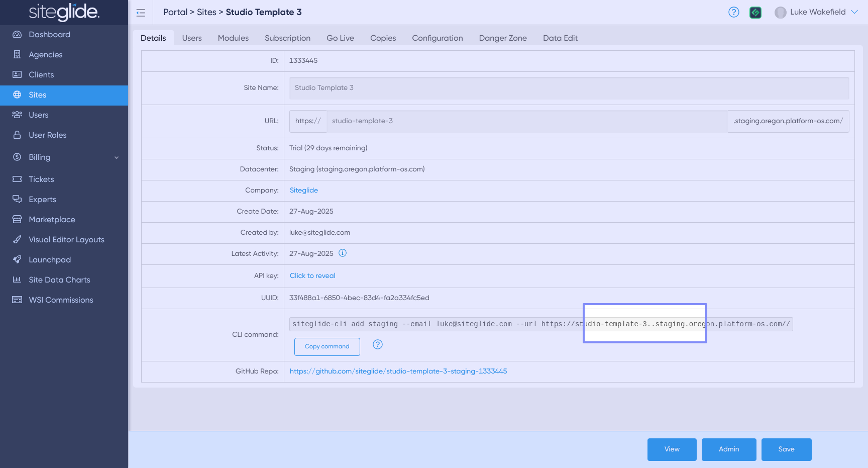Open the Configuration tab

[437, 38]
